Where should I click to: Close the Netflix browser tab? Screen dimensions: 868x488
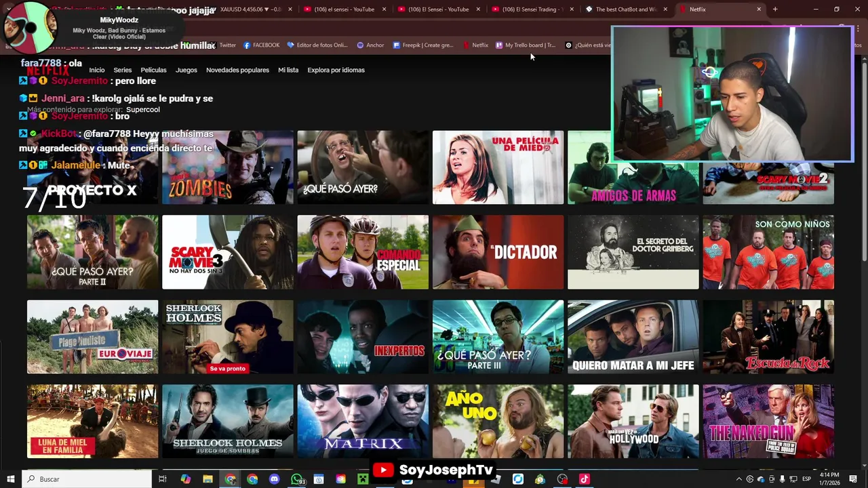(x=759, y=9)
